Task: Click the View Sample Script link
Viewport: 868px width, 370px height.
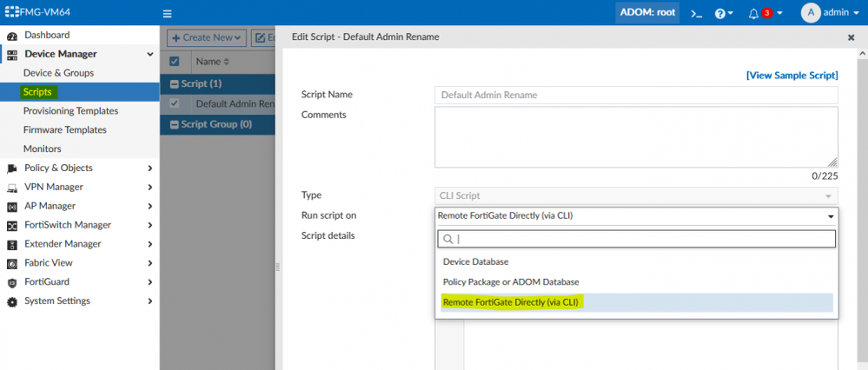Action: pos(792,76)
